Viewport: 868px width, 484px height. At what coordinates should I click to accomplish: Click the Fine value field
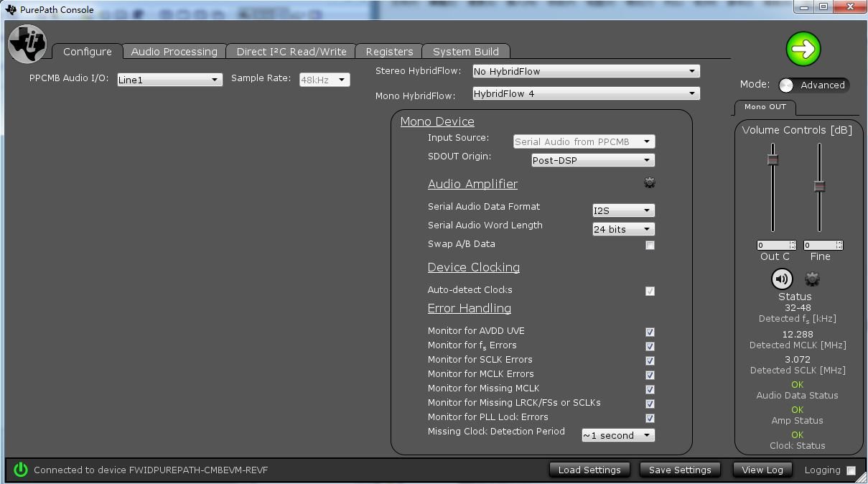819,245
